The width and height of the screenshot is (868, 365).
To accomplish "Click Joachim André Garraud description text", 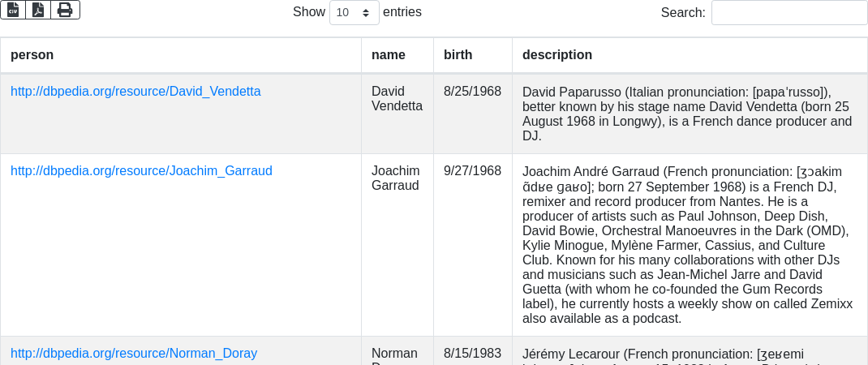I will [x=686, y=244].
